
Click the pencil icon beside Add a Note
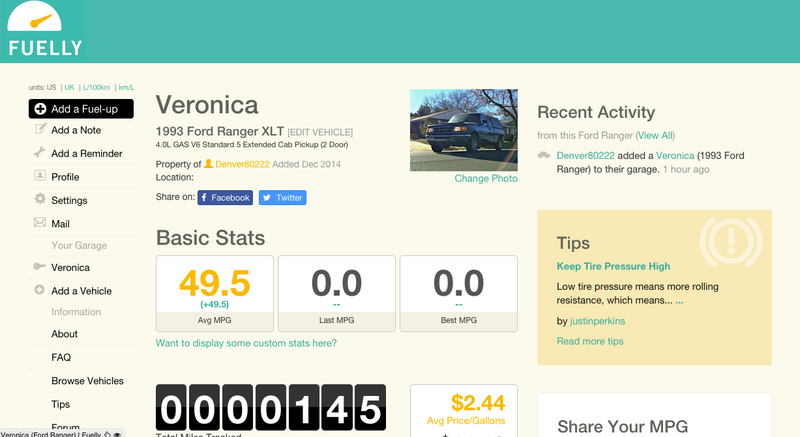click(40, 129)
